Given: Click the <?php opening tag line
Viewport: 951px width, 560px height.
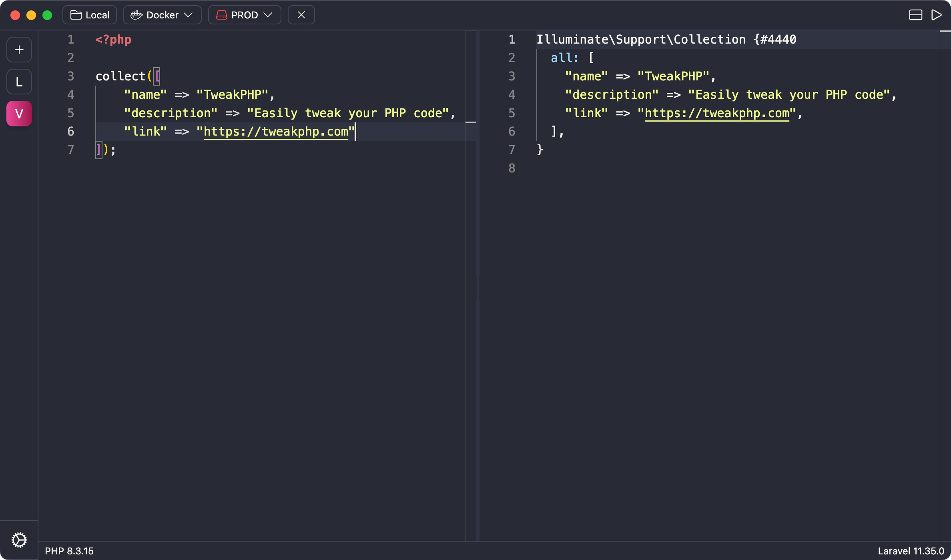Looking at the screenshot, I should [x=113, y=40].
